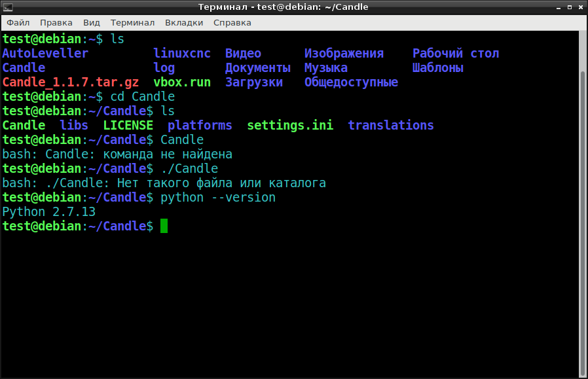Image resolution: width=588 pixels, height=379 pixels.
Task: Click the Candle_1.1.7.tar.gz file name
Action: pos(71,82)
